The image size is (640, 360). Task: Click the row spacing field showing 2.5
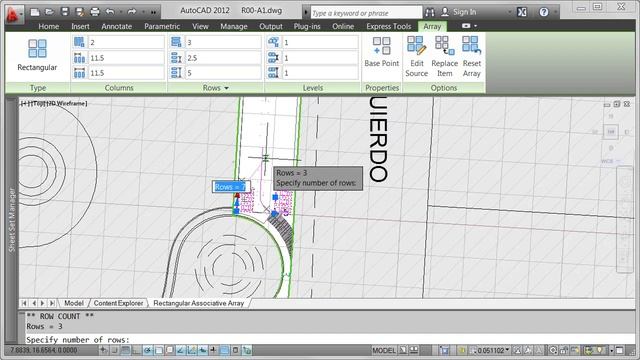point(223,58)
